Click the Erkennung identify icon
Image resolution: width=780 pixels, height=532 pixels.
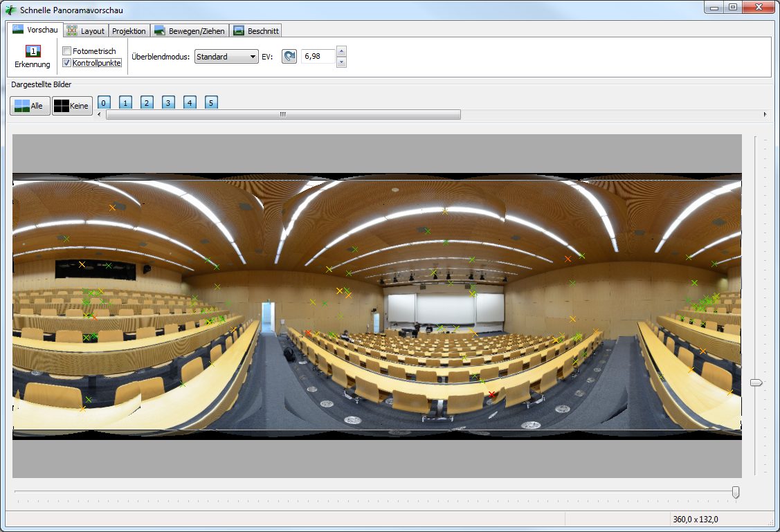click(x=33, y=52)
